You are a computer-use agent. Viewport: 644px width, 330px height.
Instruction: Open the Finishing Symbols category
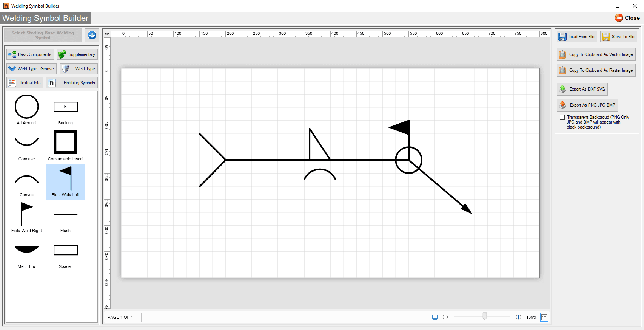[x=72, y=83]
